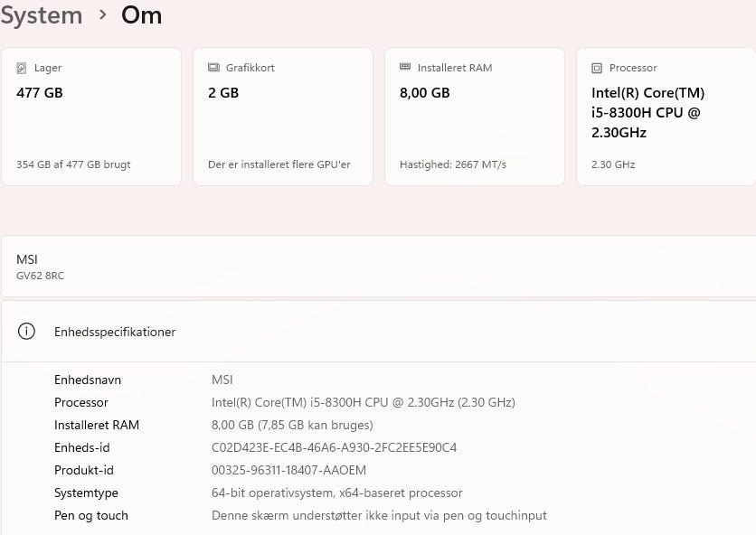
Task: Click the Enheds-id value starting C02D423E
Action: pyautogui.click(x=334, y=447)
